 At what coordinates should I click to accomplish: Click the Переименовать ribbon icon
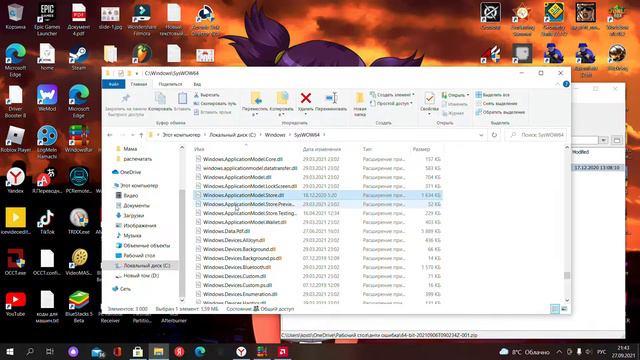[331, 98]
